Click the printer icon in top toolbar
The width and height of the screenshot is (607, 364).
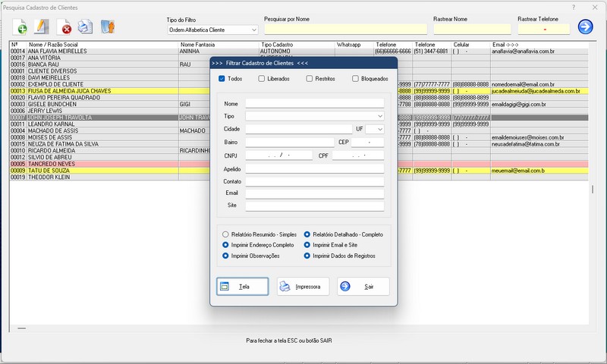86,27
